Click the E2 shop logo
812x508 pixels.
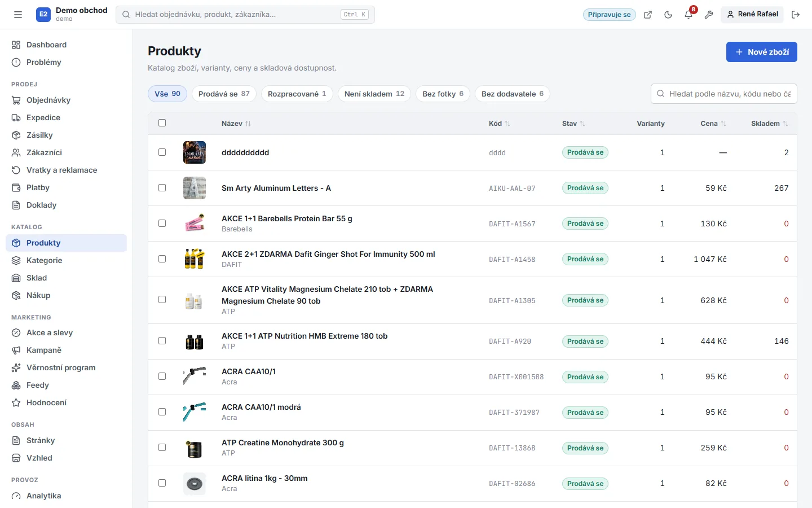click(x=43, y=15)
